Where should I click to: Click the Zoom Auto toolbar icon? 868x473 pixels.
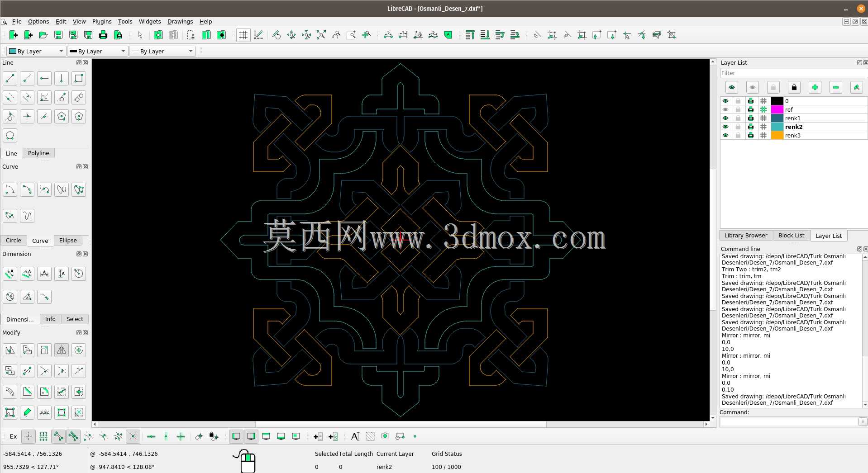pos(321,35)
